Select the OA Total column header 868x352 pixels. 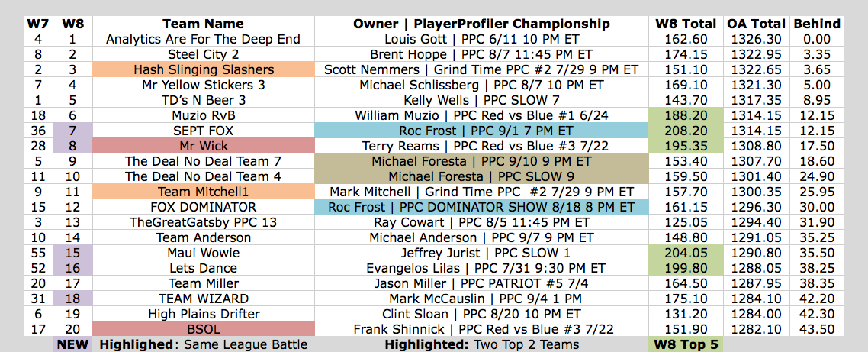pos(756,24)
